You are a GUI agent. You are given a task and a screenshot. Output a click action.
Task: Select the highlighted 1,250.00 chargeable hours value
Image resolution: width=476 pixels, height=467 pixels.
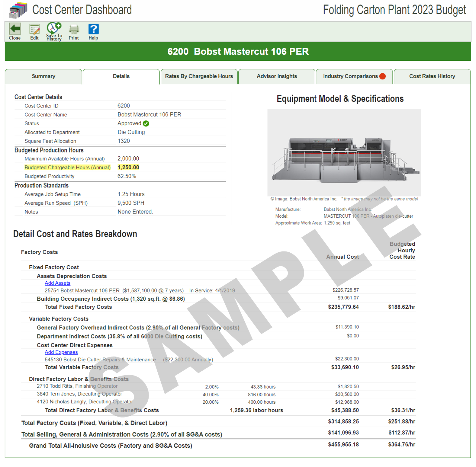(128, 168)
